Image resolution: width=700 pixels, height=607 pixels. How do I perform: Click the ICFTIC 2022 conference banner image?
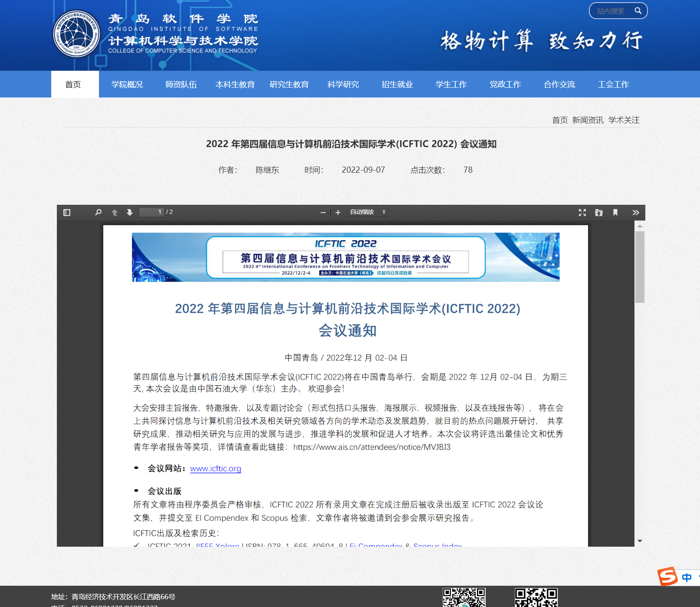click(x=345, y=257)
